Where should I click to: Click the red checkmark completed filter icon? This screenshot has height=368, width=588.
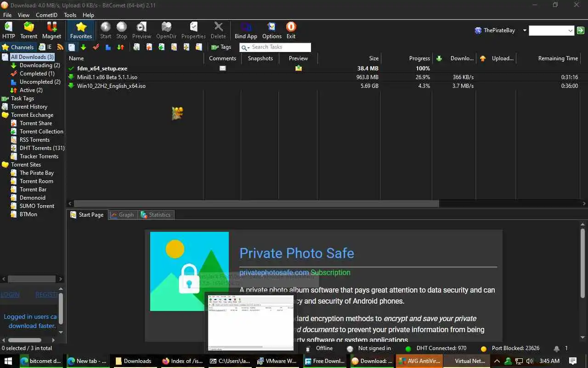coord(96,47)
